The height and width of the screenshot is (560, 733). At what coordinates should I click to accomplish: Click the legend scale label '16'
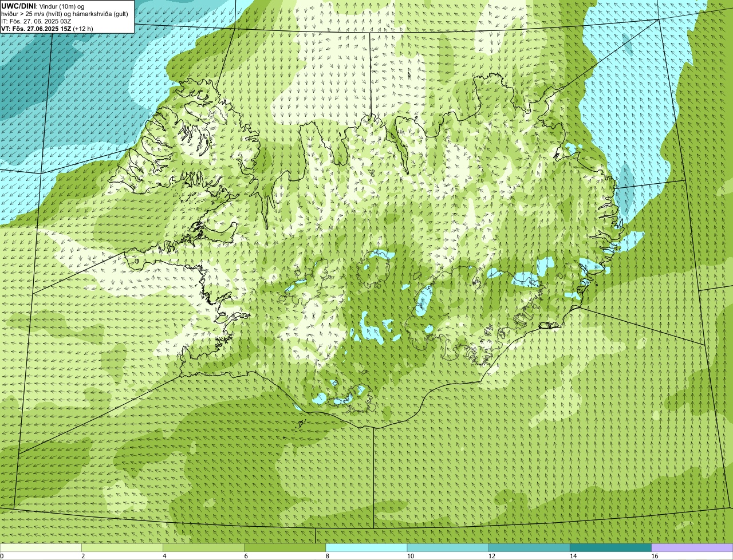[654, 556]
